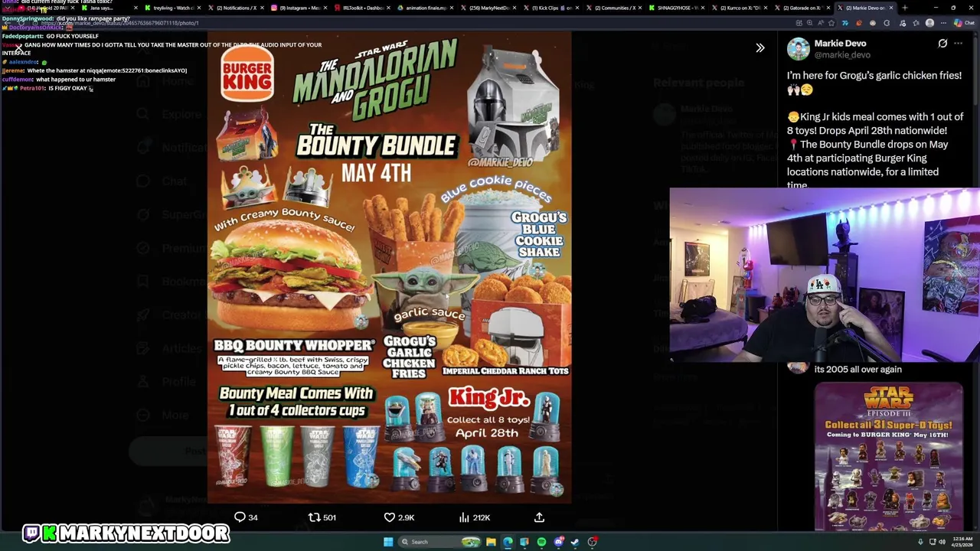The image size is (980, 551).
Task: Click the split screen icon in address bar
Action: (x=799, y=23)
